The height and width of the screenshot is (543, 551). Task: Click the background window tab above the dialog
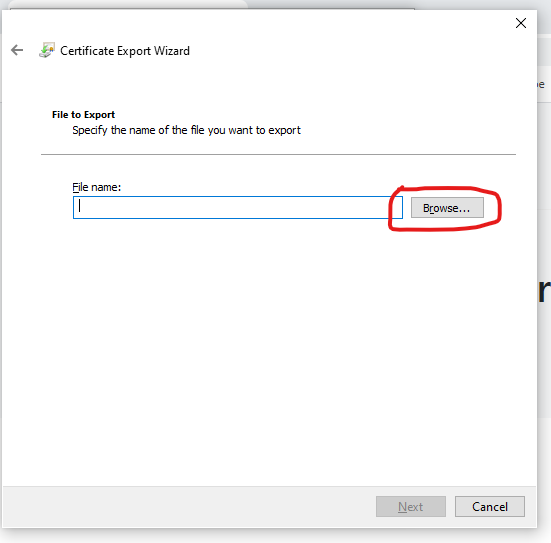[128, 4]
